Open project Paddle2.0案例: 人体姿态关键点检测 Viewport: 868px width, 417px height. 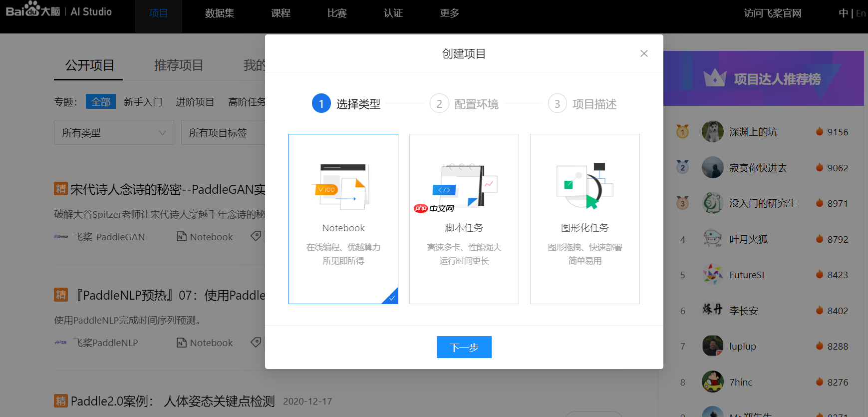tap(173, 401)
